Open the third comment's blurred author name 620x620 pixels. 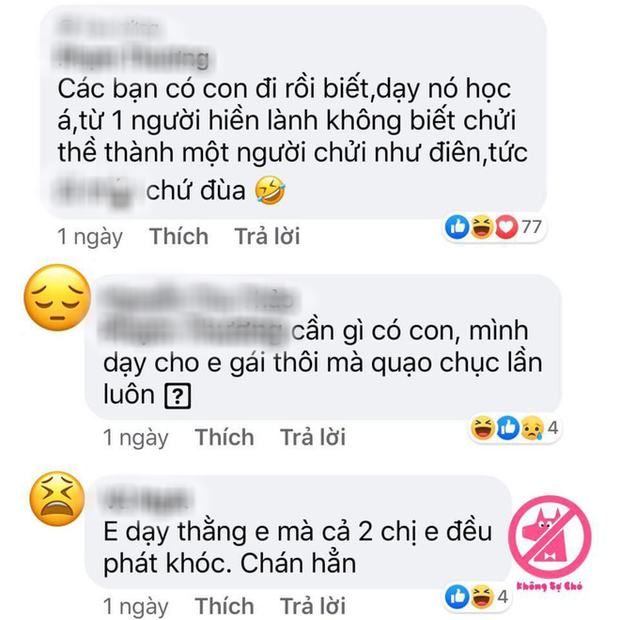pos(147,499)
